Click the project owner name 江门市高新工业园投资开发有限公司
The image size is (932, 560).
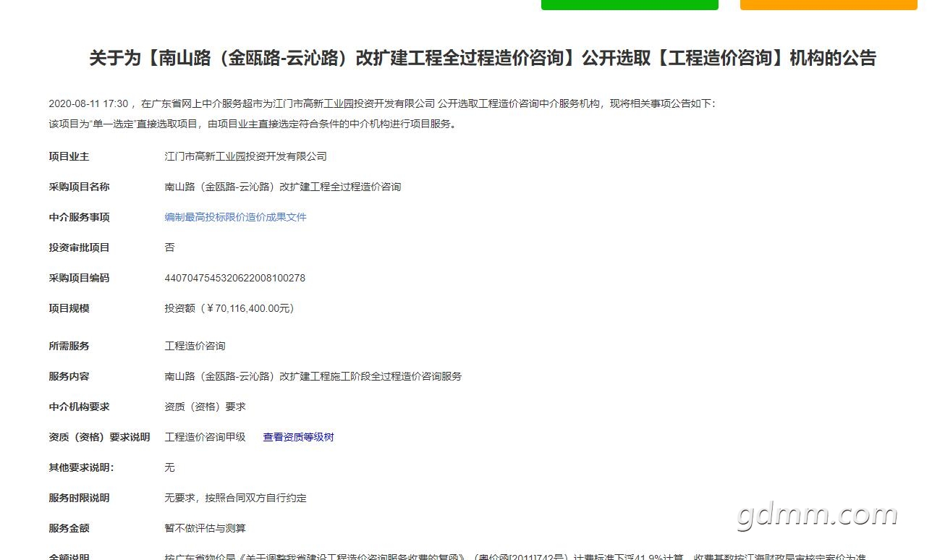pyautogui.click(x=246, y=156)
